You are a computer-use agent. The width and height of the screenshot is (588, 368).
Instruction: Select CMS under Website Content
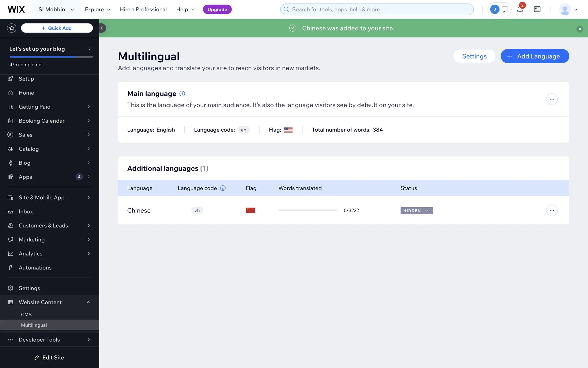[x=26, y=314]
